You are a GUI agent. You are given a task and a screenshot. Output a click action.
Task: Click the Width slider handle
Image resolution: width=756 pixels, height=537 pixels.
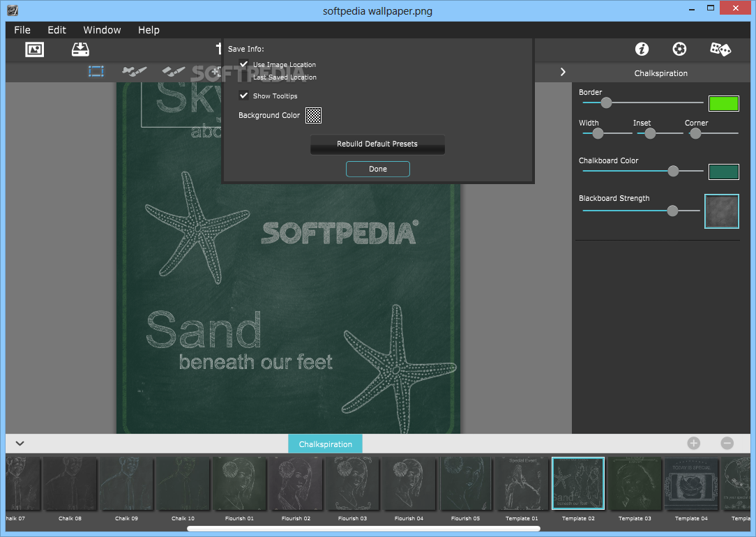click(x=598, y=133)
